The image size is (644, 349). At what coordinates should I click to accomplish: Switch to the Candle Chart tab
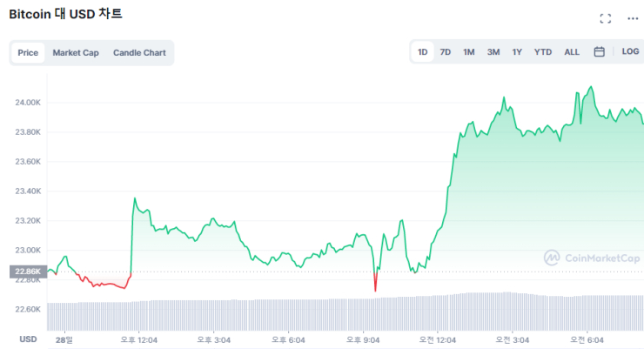click(x=139, y=53)
